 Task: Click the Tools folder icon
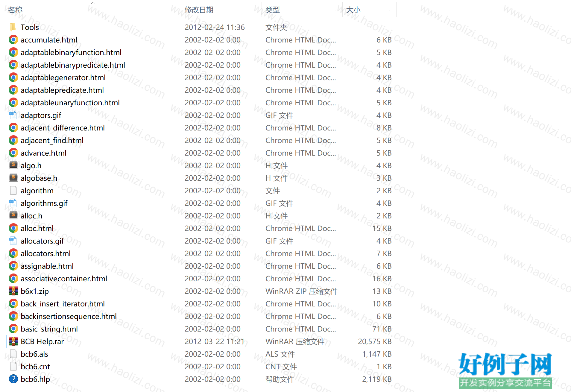coord(13,27)
